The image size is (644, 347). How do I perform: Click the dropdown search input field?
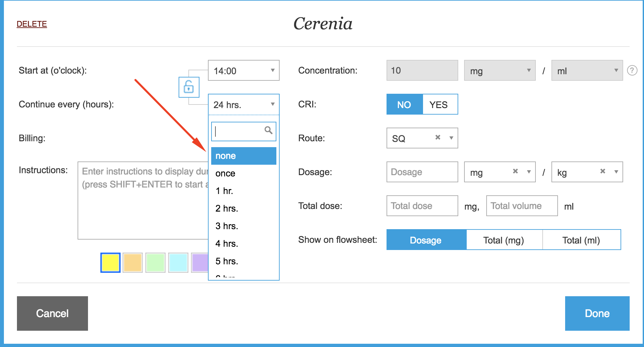243,132
